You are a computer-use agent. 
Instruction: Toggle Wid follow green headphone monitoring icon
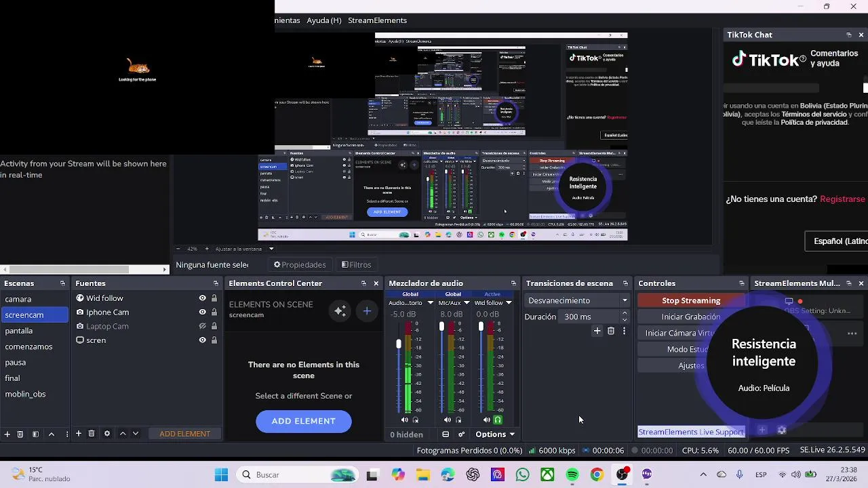498,420
